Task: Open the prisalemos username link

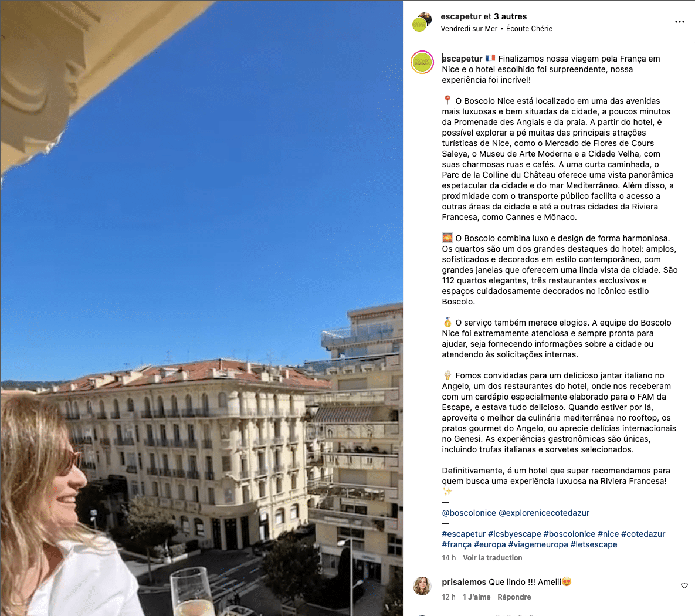Action: click(x=464, y=582)
